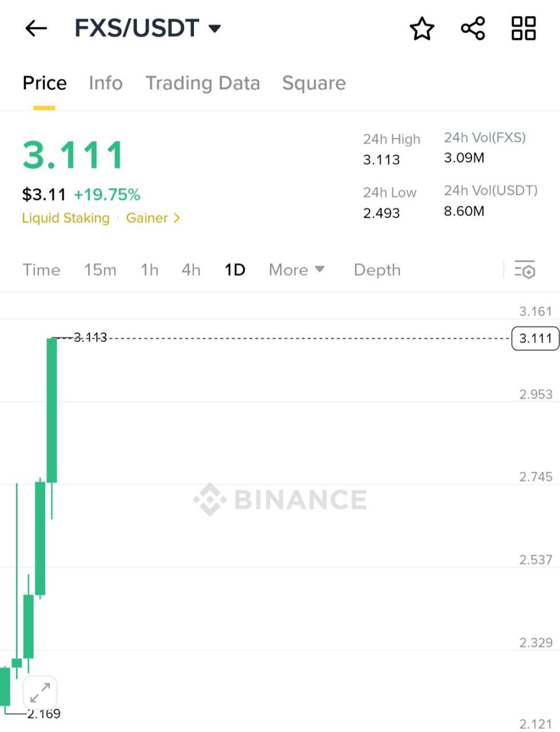Switch to the Trading Data tab
This screenshot has height=732, width=560.
click(202, 83)
